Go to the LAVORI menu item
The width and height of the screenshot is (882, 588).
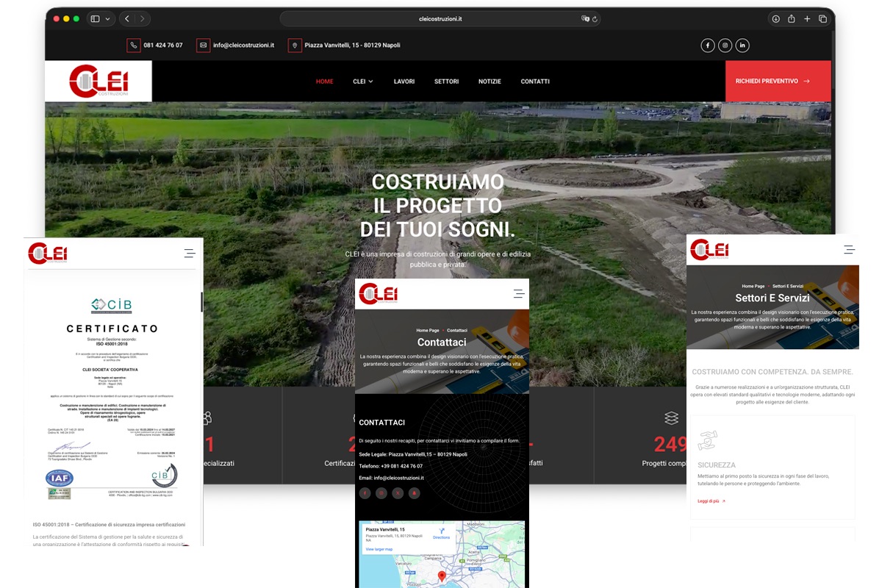coord(404,82)
